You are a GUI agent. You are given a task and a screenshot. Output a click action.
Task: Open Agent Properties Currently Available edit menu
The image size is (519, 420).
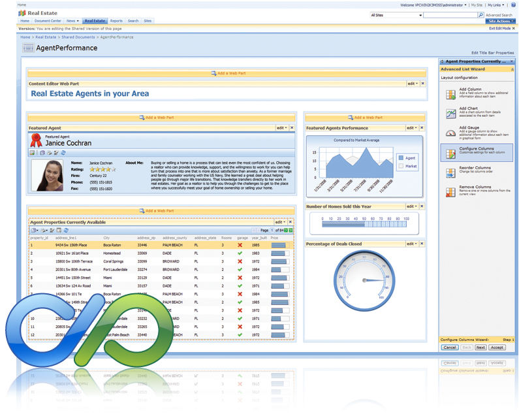click(x=281, y=222)
